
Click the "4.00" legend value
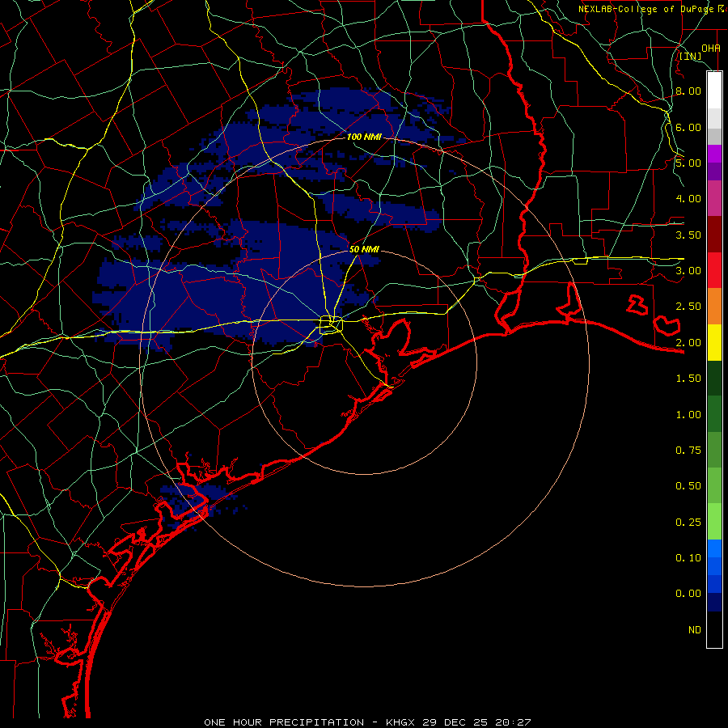[x=688, y=199]
